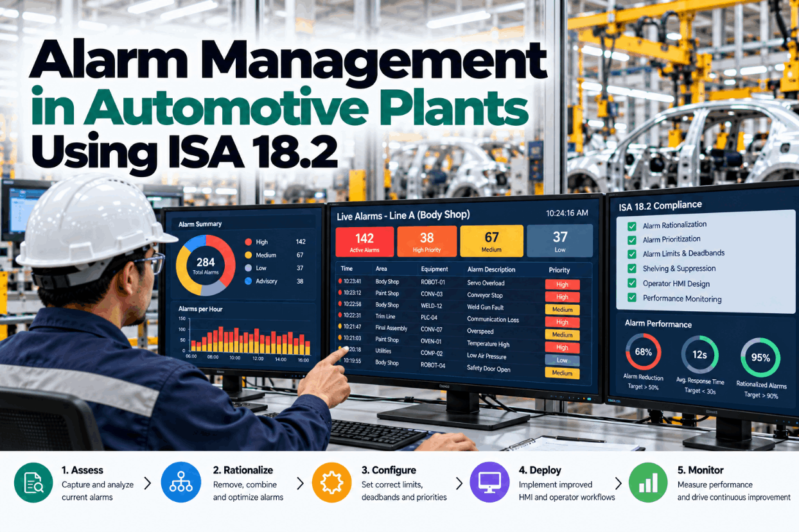
Task: Click status dot beside 10:22:58 alarm
Action: tap(340, 304)
